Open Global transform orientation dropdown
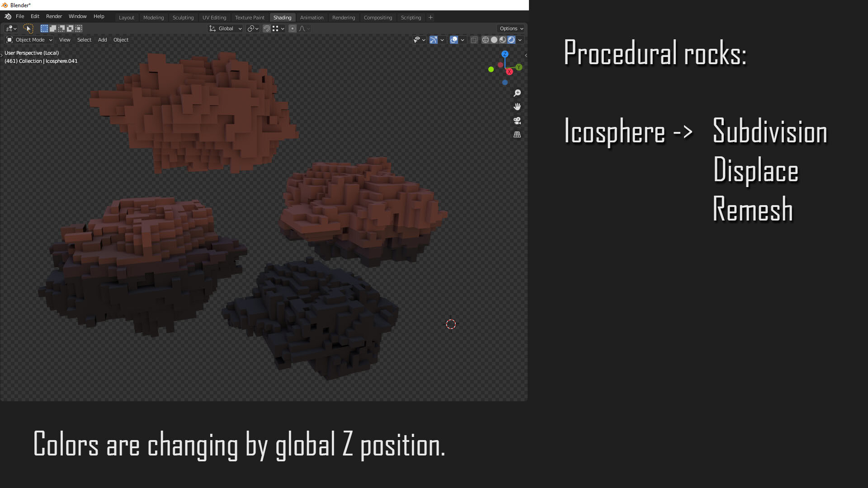 pos(226,28)
